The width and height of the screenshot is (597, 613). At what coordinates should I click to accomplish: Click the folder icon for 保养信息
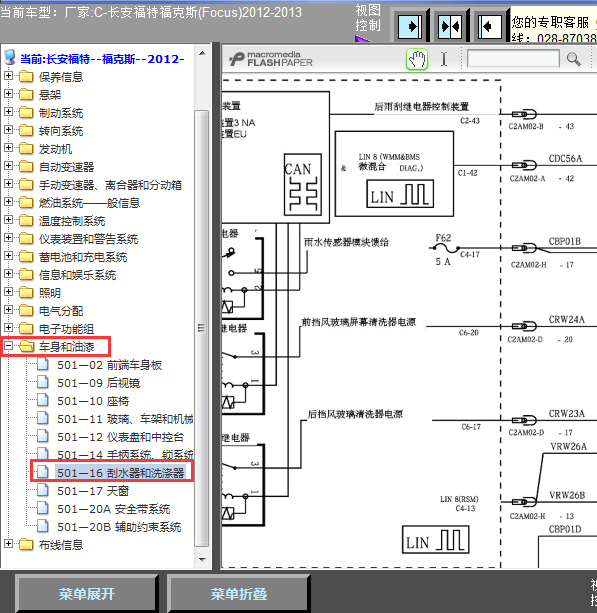click(x=26, y=76)
